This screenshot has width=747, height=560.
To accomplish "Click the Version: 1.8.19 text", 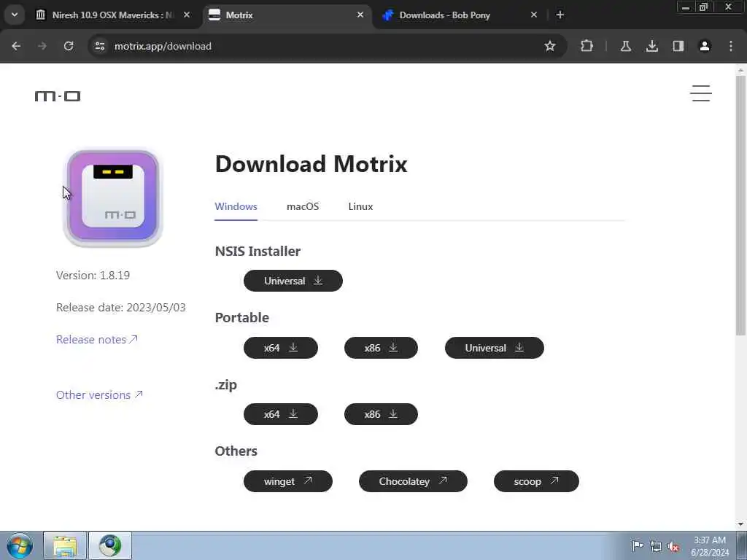I will [x=93, y=275].
